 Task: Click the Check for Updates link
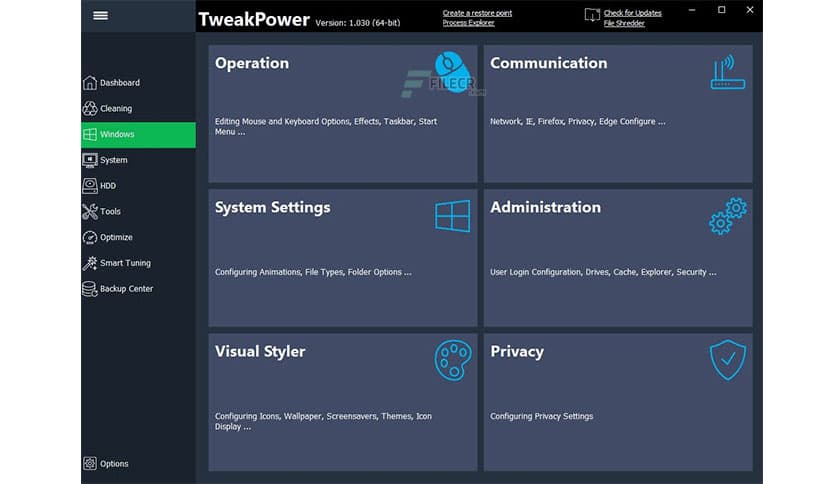pyautogui.click(x=632, y=13)
